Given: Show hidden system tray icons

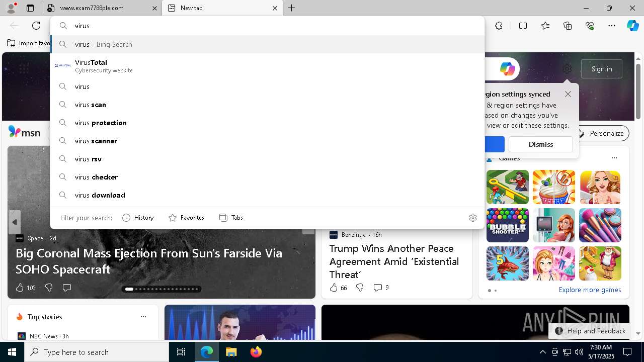Looking at the screenshot, I should point(542,352).
